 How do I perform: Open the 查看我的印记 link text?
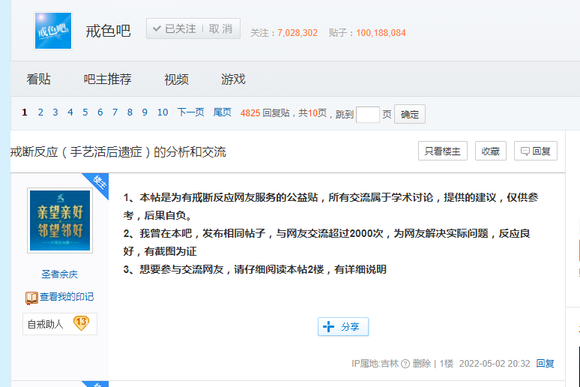coord(67,297)
